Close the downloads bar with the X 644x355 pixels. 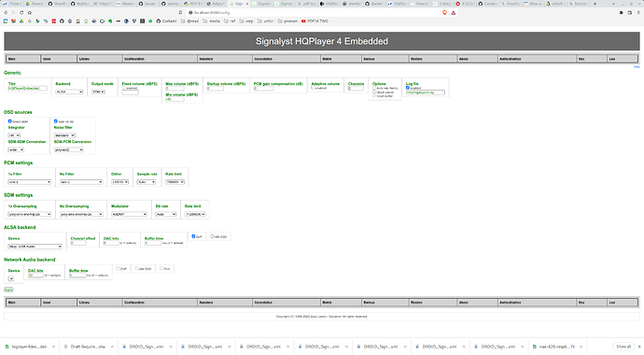pyautogui.click(x=638, y=347)
